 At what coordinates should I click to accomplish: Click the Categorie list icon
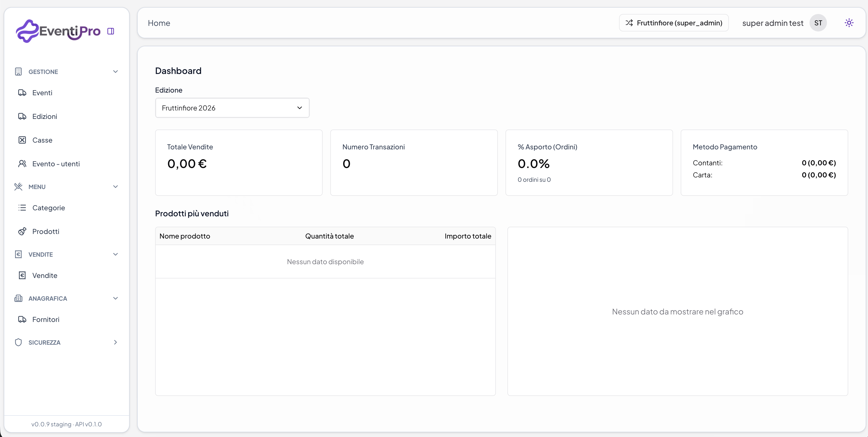pos(22,208)
